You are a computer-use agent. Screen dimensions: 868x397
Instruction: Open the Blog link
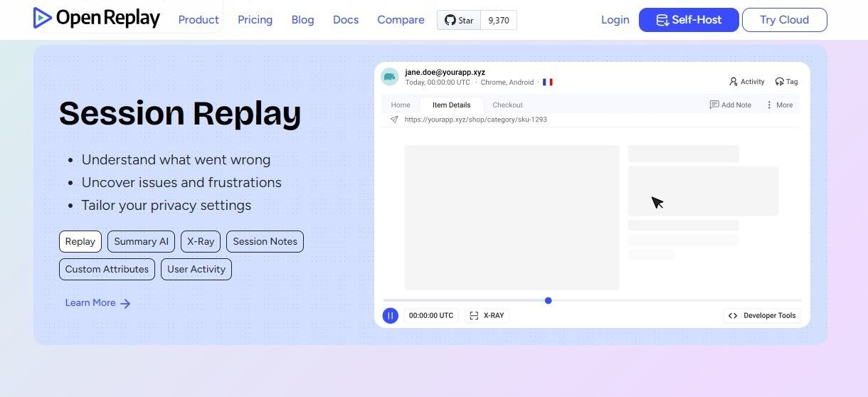tap(302, 20)
